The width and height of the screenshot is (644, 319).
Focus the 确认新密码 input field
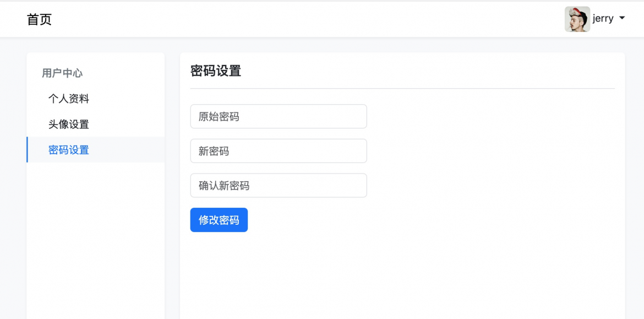tap(279, 186)
